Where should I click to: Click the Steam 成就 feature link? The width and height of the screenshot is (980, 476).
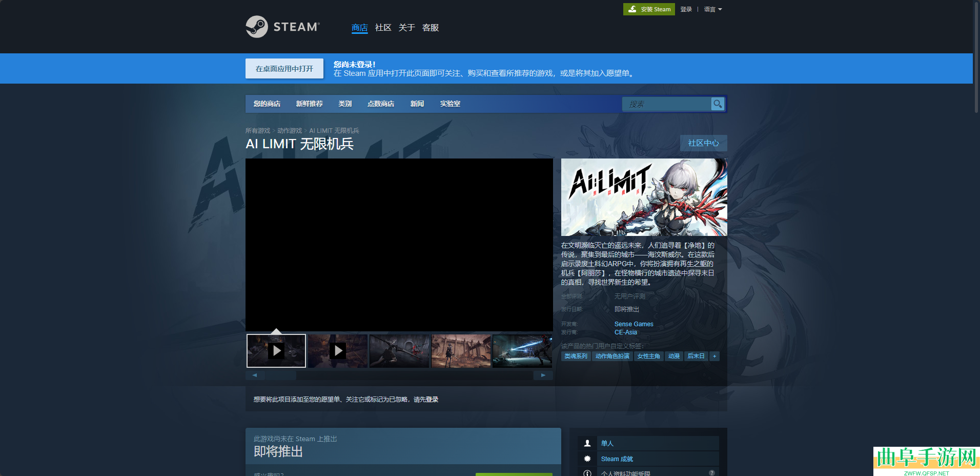point(617,459)
